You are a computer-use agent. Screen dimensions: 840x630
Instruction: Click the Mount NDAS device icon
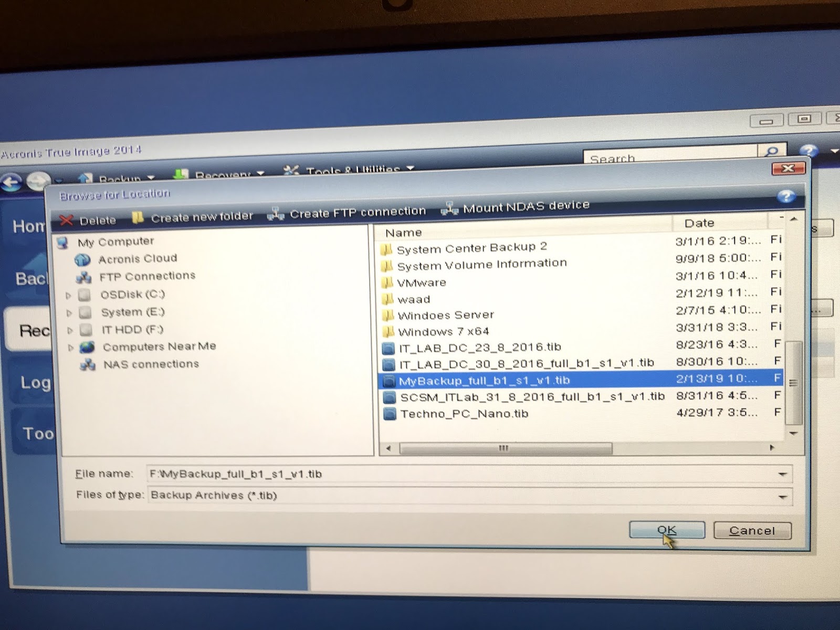click(449, 208)
